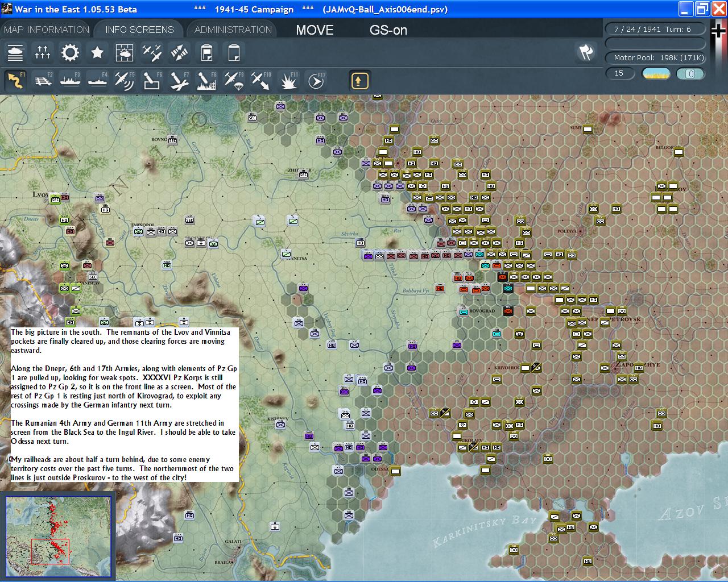Select the F2 rail mode
Viewport: 728px width, 582px height.
coord(43,81)
